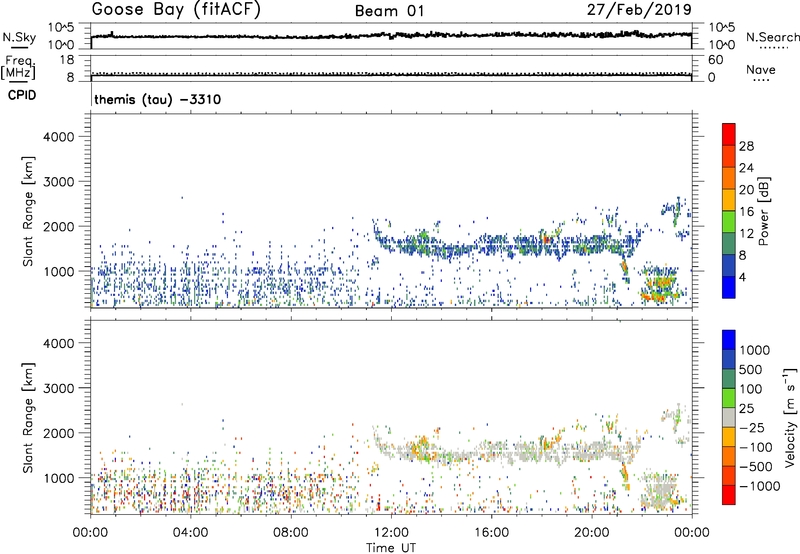Click the "16" tick on Power colorbar
This screenshot has width=800, height=554.
coord(746,212)
